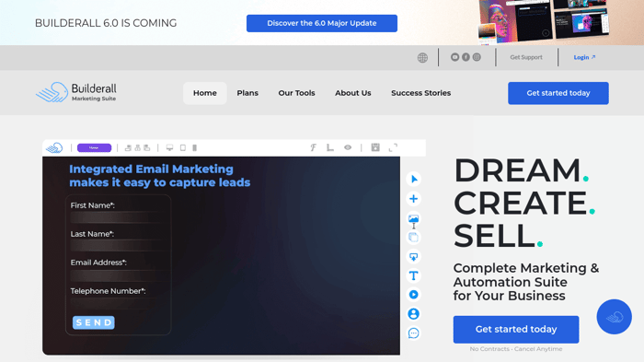This screenshot has height=362, width=644.
Task: Click the layers copy tool icon
Action: [414, 238]
